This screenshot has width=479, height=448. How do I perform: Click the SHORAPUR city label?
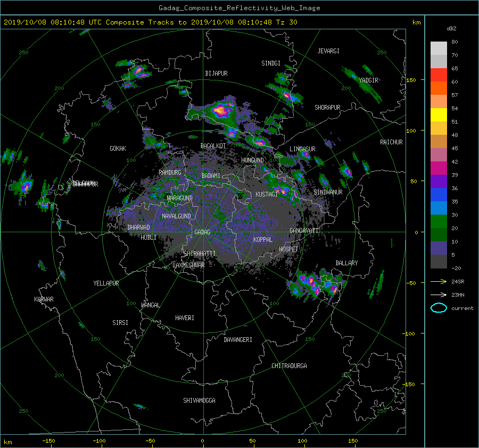point(327,108)
